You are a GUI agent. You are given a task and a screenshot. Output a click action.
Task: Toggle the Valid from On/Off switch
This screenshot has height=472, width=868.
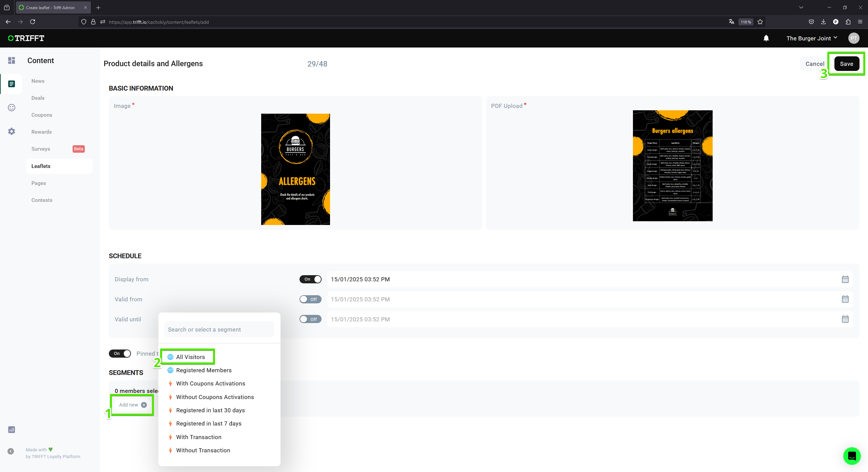coord(310,299)
